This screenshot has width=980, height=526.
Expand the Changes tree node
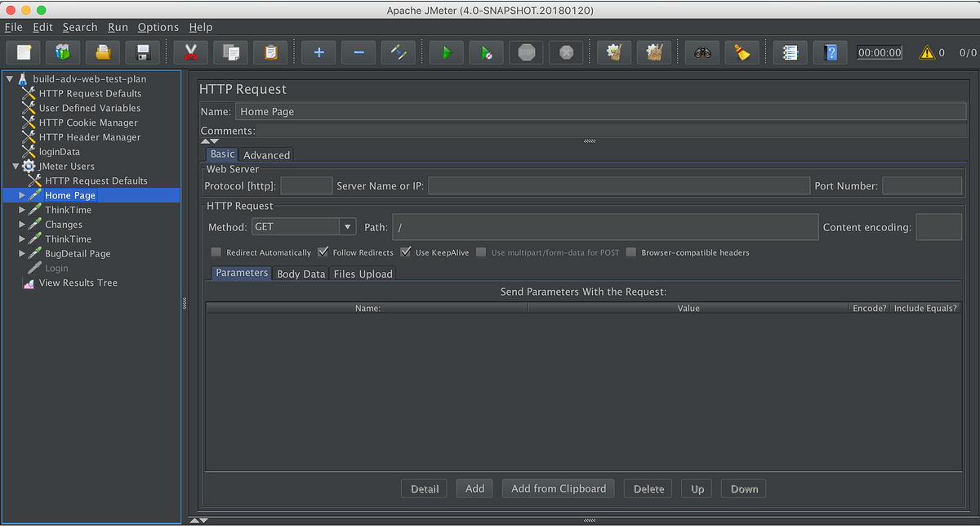point(23,225)
